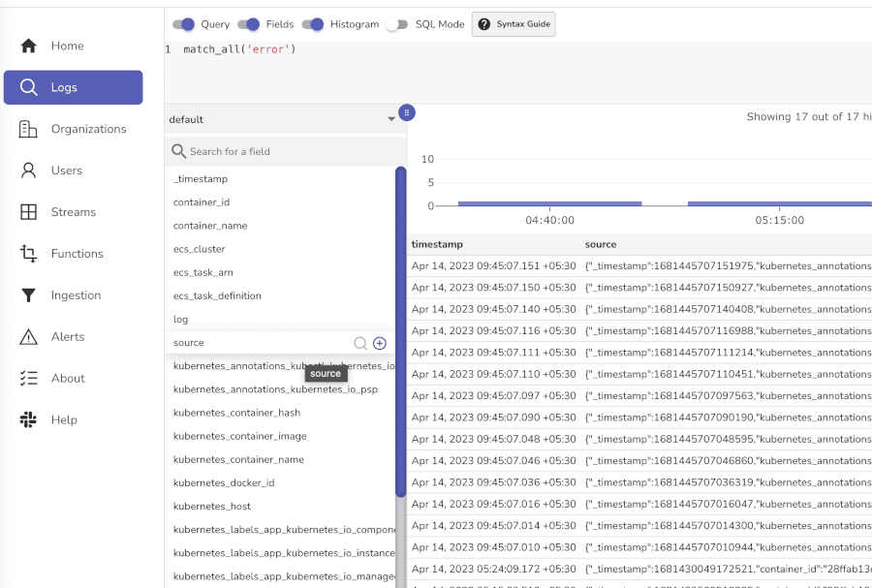Viewport: 872px width, 588px height.
Task: Open Functions via its crop-shaped icon
Action: [28, 254]
